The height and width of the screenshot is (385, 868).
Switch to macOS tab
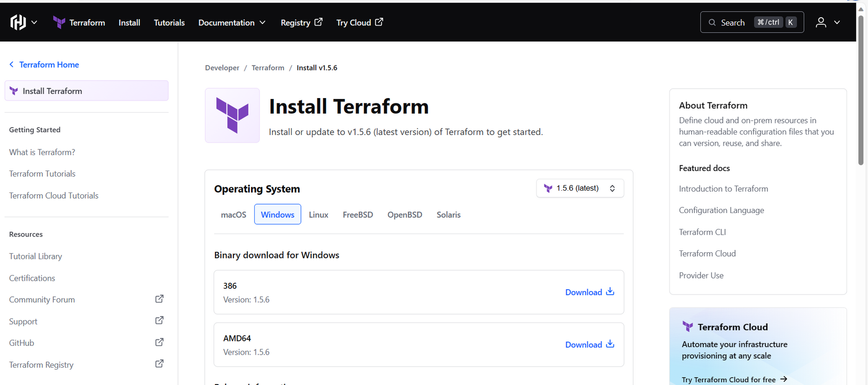click(233, 214)
